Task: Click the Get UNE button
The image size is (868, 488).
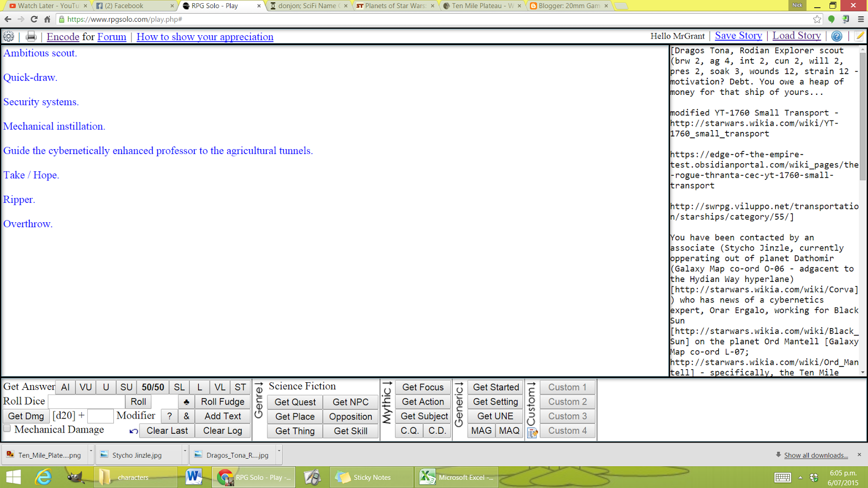Action: 495,416
